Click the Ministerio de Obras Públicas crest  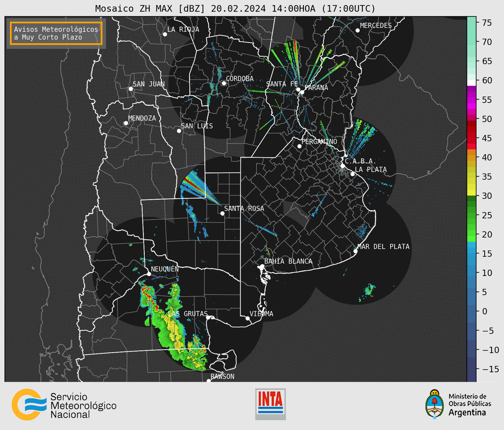[435, 404]
